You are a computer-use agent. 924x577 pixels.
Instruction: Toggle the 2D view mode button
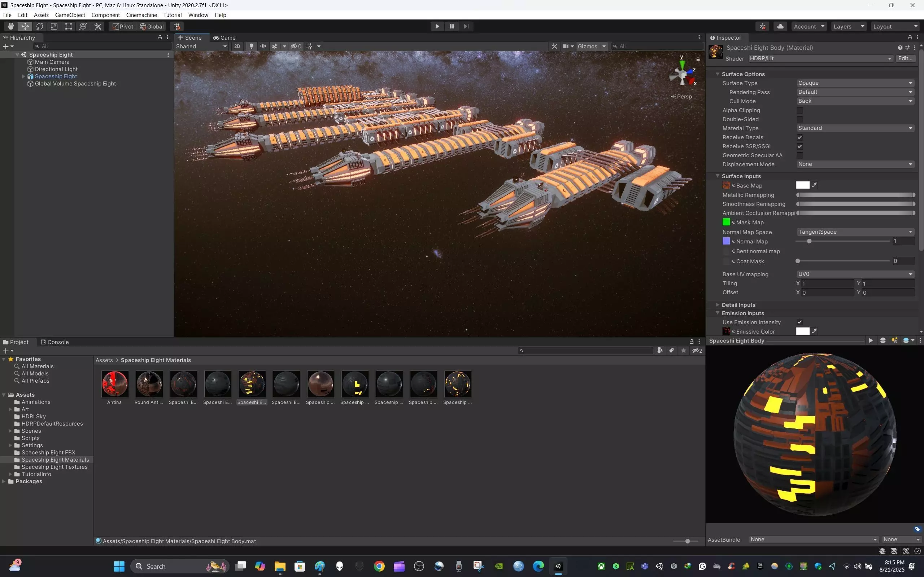[x=237, y=46]
